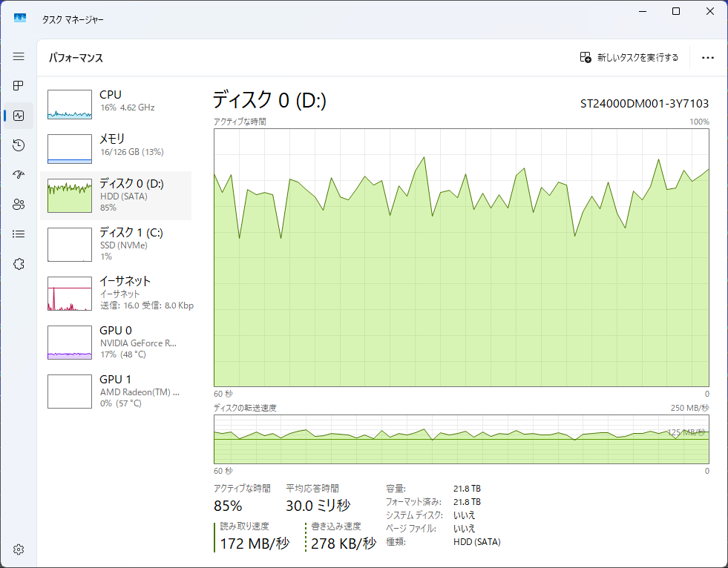Click the GPU 0 mini graph
Viewport: 728px width, 568px height.
pyautogui.click(x=70, y=343)
